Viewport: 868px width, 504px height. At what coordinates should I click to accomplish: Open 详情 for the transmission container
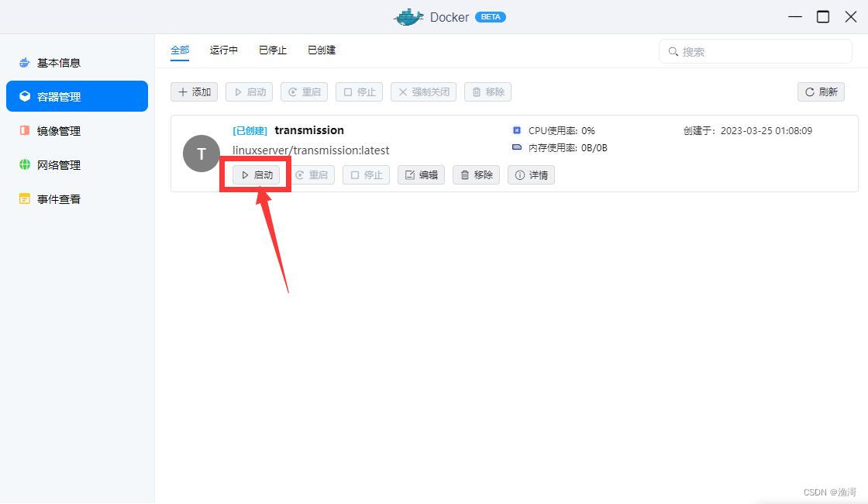531,174
